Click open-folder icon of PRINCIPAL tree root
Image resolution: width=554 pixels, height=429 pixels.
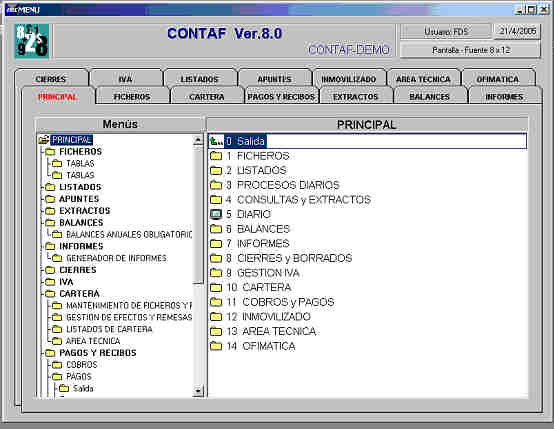tap(44, 140)
